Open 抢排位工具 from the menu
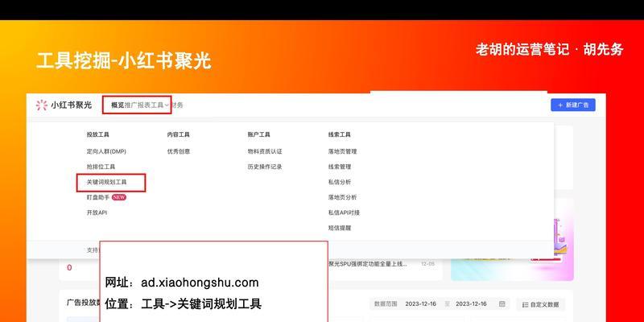Screen dimensions: 644x322 pos(101,167)
